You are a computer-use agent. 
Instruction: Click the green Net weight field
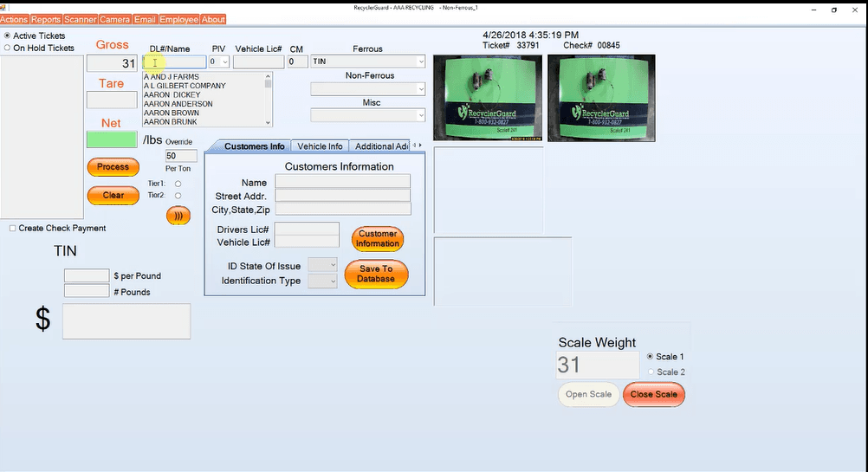pos(112,139)
